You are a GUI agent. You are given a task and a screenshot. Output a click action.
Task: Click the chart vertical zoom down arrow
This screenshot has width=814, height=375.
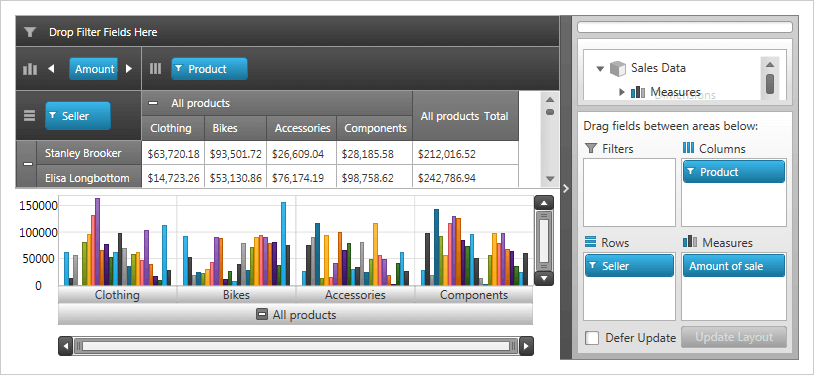[544, 278]
